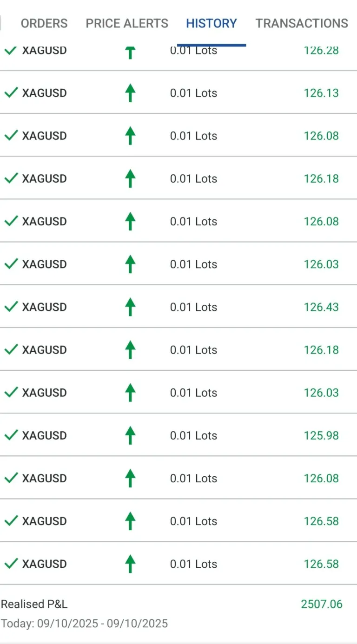357x644 pixels.
Task: Click the green up arrow beside 126.13
Action: 130,93
